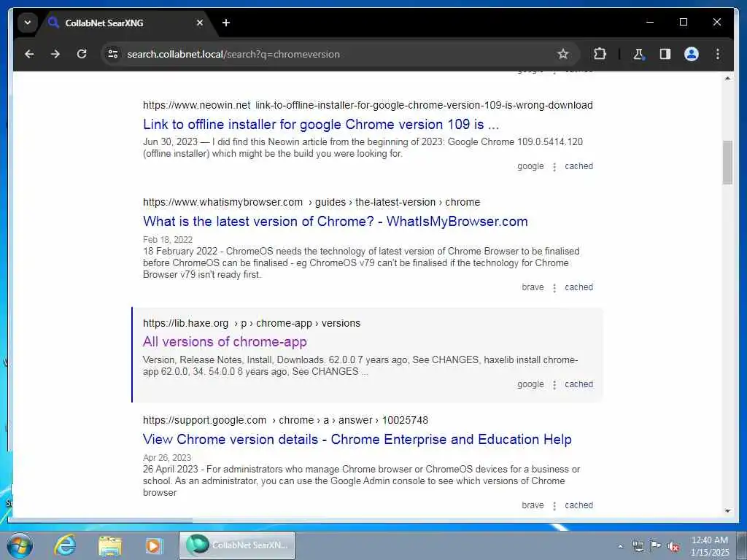Viewport: 747px width, 560px height.
Task: Open the tab search dropdown arrow
Action: (28, 23)
